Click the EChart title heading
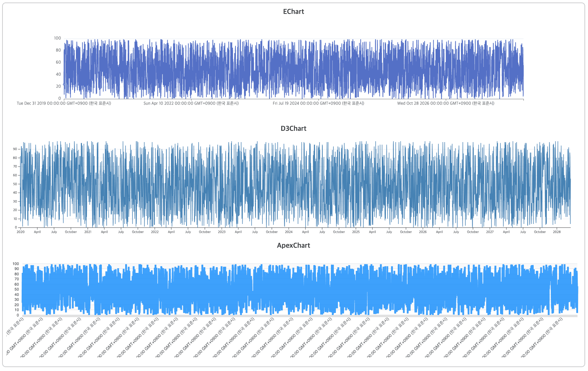Viewport: 588px width, 371px height. point(293,11)
